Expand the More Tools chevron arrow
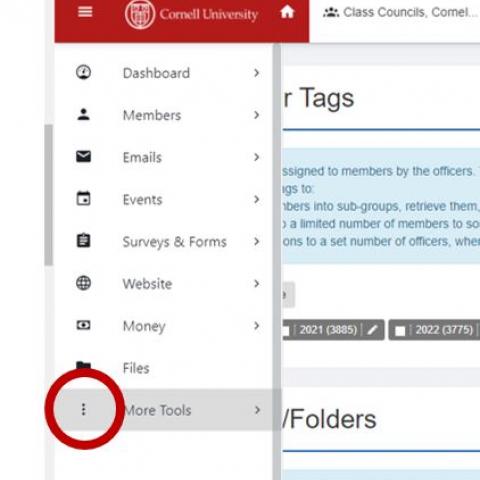480x480 pixels. pos(257,410)
